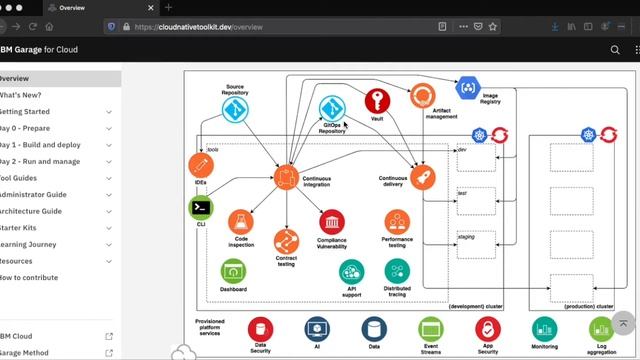640x360 pixels.
Task: Click the blue Image Registry hexagon icon
Action: coord(468,87)
